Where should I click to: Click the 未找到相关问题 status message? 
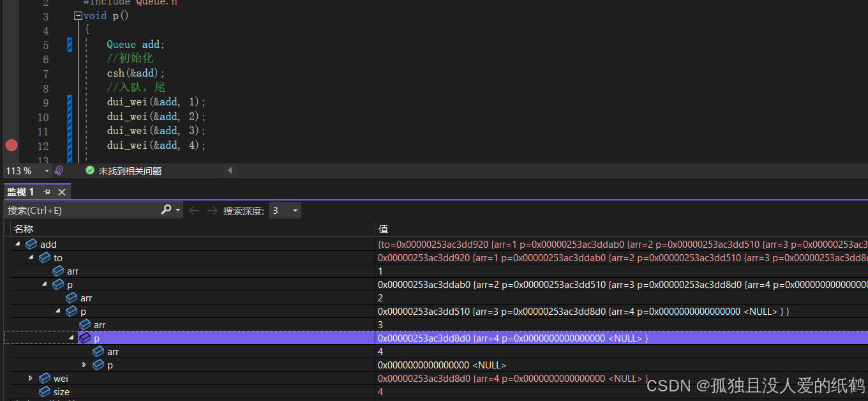[130, 171]
